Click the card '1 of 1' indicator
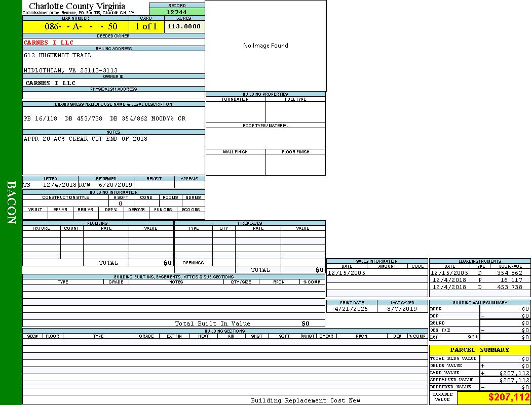532x405 pixels. coord(146,26)
